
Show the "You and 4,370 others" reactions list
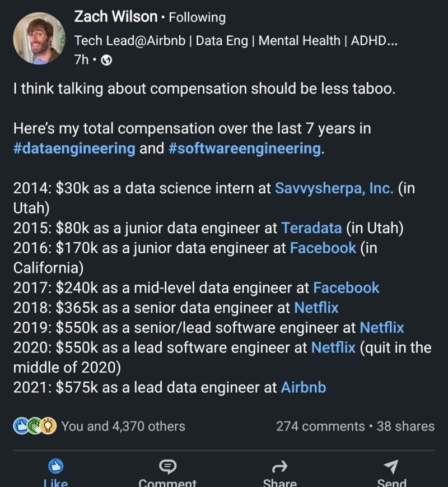(x=123, y=426)
